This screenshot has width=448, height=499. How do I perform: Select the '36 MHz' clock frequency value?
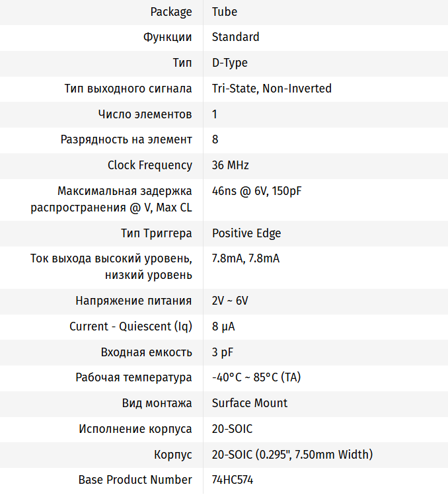click(230, 165)
